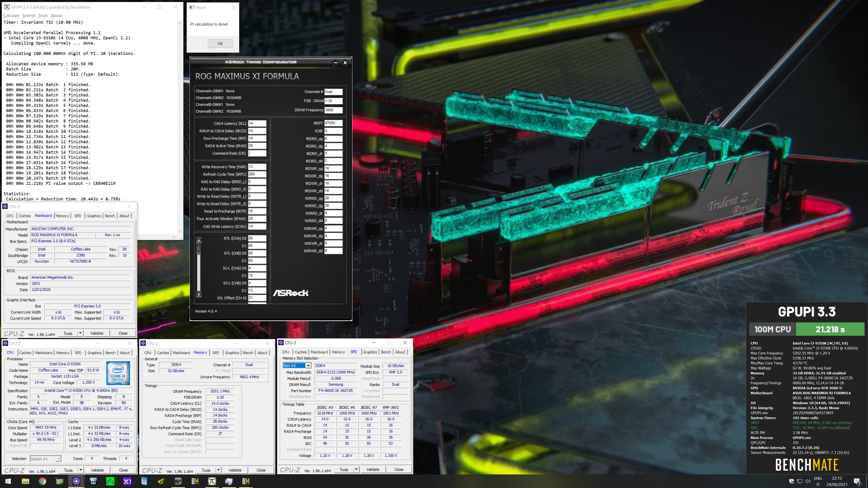Open the NVIDIA taskbar icon

point(161,481)
